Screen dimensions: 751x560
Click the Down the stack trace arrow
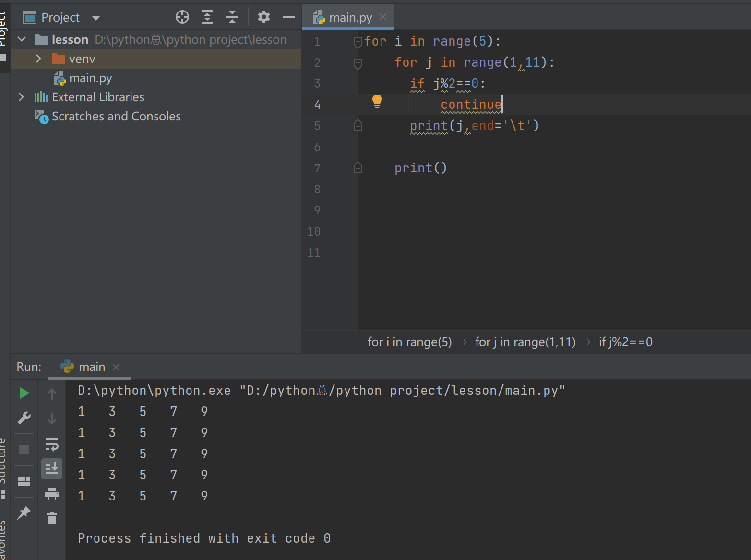coord(52,419)
